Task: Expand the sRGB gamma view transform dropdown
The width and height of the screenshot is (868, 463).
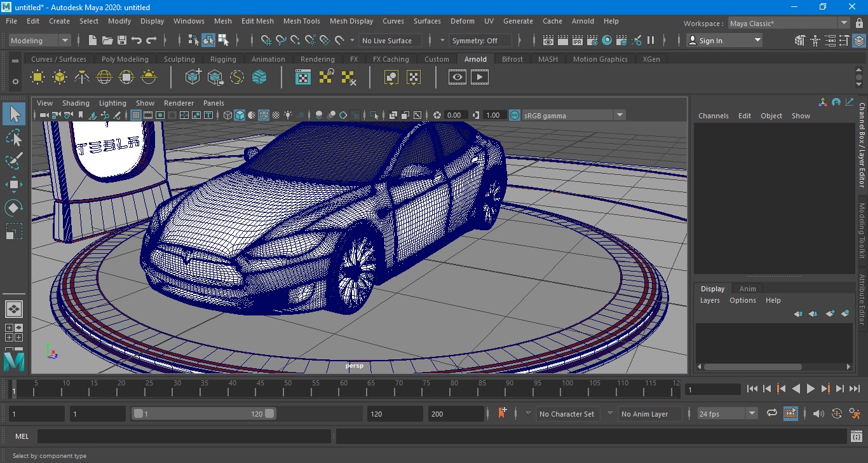Action: [x=619, y=115]
